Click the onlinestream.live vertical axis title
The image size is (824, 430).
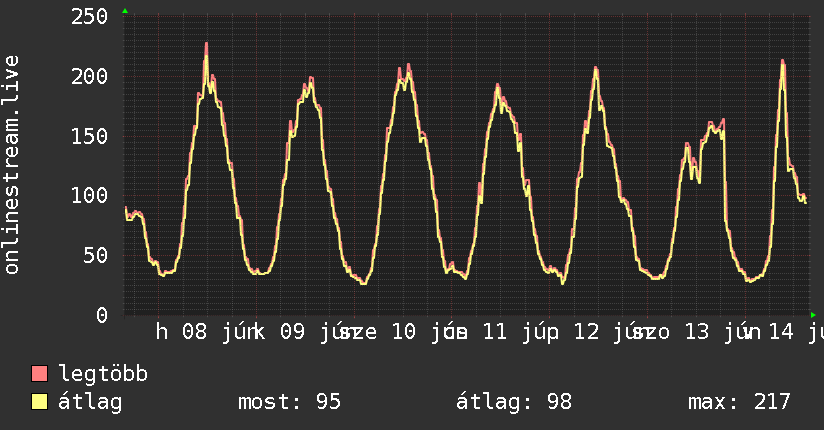[x=11, y=165]
